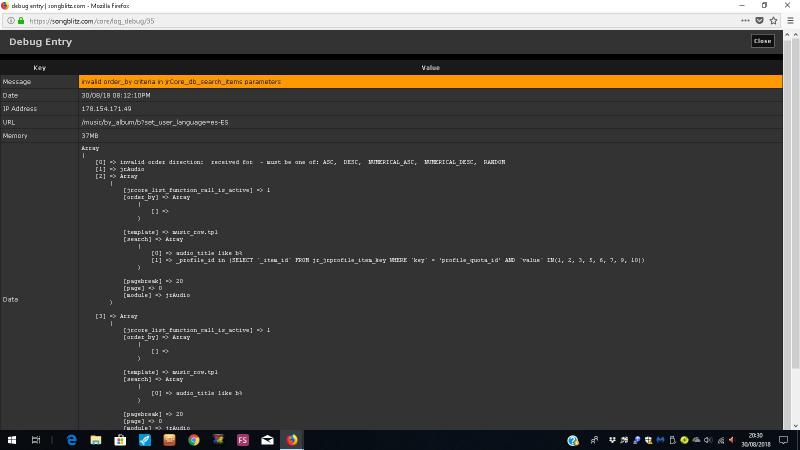
Task: Open Task View in taskbar
Action: [36, 440]
